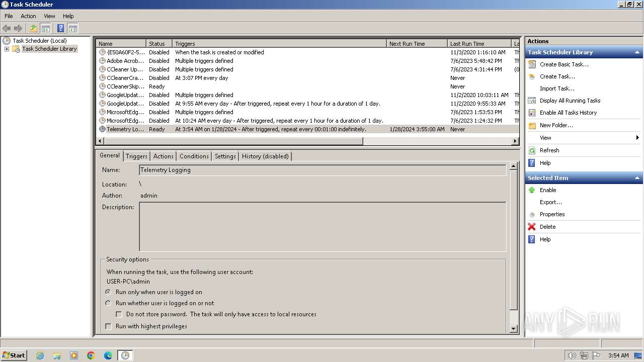The image size is (644, 362).
Task: Click the Forward arrow toolbar icon
Action: (x=18, y=29)
